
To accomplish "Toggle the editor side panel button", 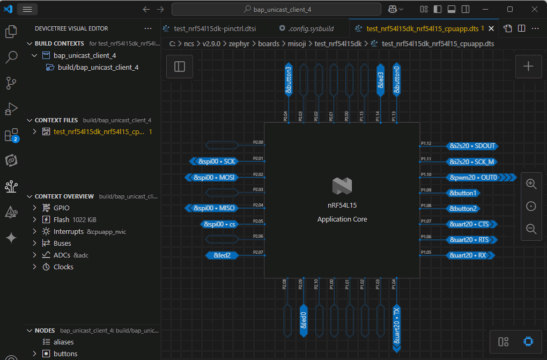I will point(179,66).
